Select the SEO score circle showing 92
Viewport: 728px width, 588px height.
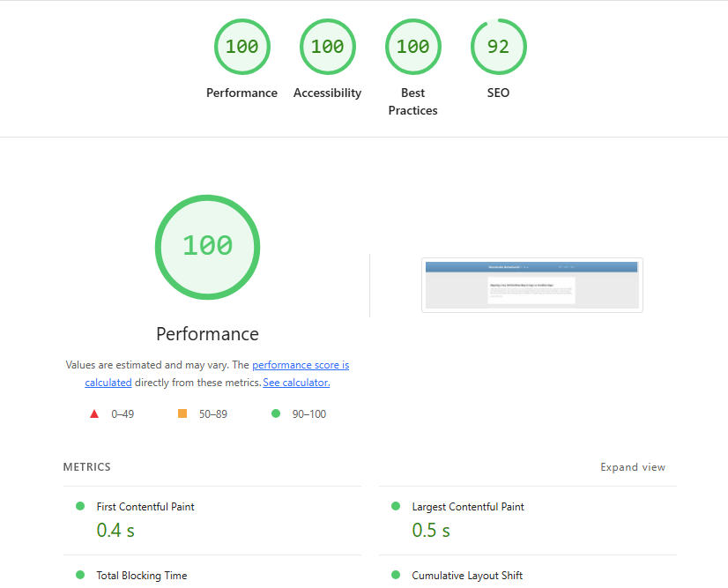click(498, 46)
